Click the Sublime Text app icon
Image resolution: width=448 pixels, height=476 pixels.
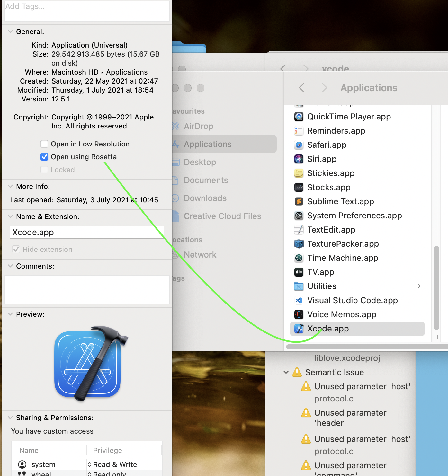click(x=299, y=201)
